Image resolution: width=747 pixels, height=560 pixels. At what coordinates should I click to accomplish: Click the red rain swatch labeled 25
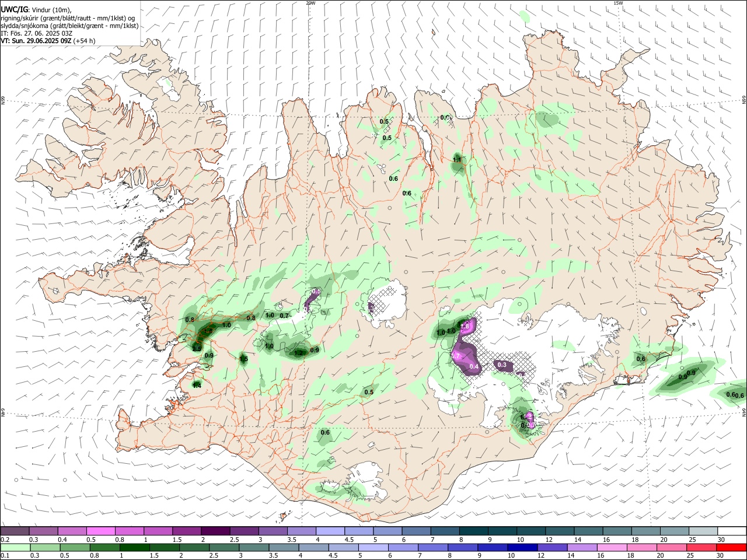pyautogui.click(x=701, y=547)
